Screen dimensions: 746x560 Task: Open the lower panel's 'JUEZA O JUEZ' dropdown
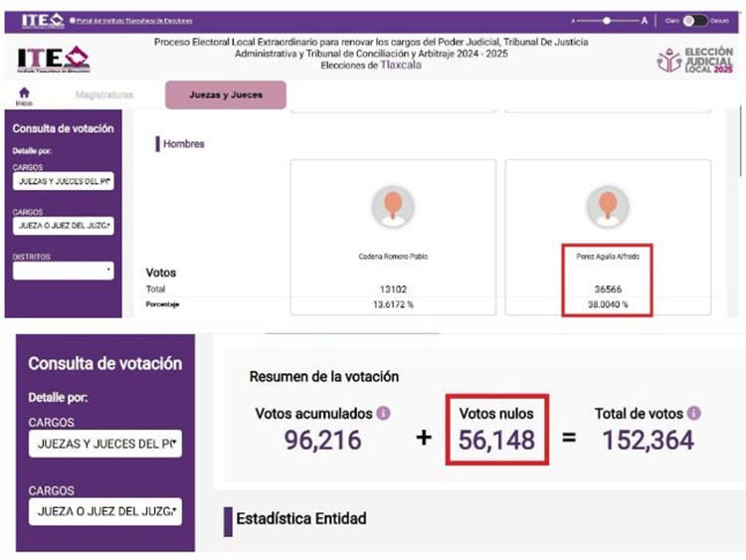pos(105,511)
